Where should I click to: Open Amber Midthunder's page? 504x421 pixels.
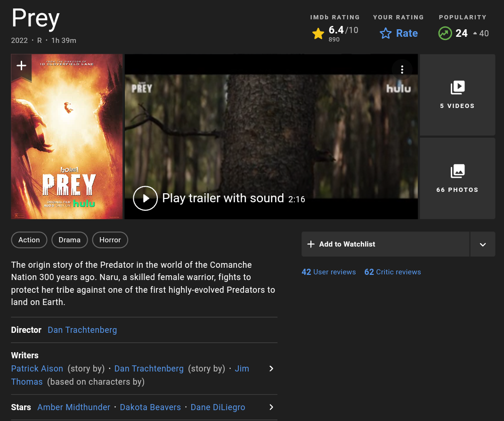coord(73,407)
